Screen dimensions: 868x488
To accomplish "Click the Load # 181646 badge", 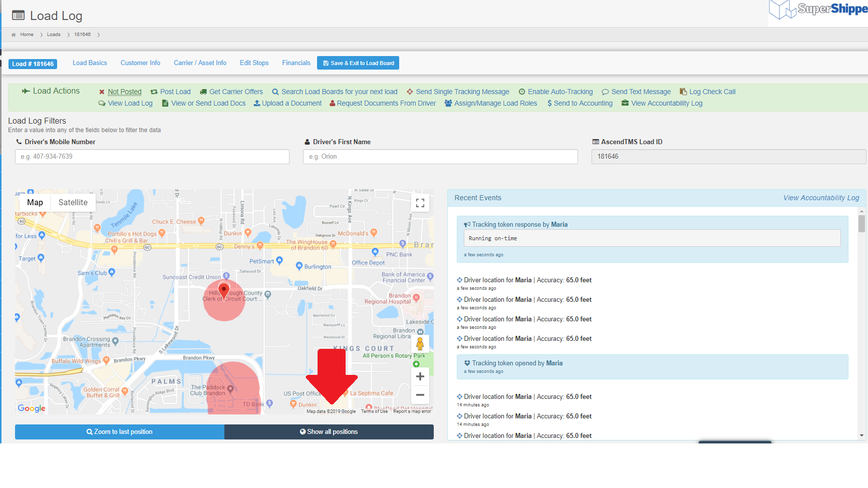I will tap(33, 64).
